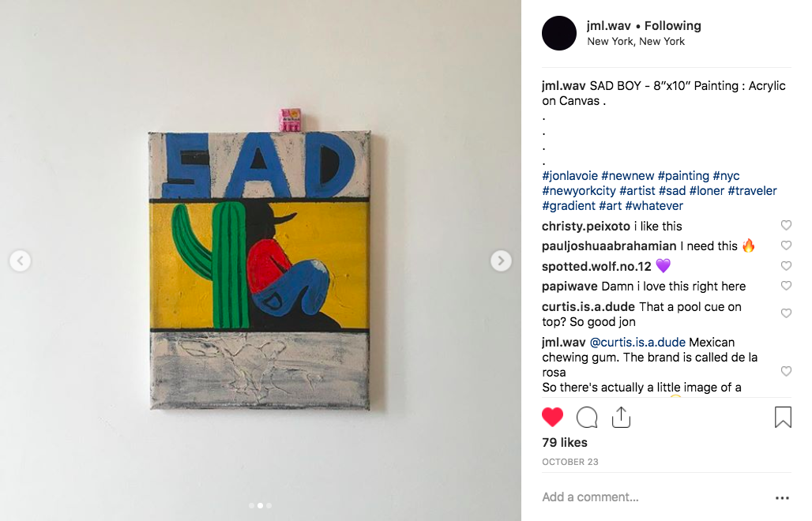Open comment via speech bubble icon
Screen dimensions: 812x521
coord(587,417)
